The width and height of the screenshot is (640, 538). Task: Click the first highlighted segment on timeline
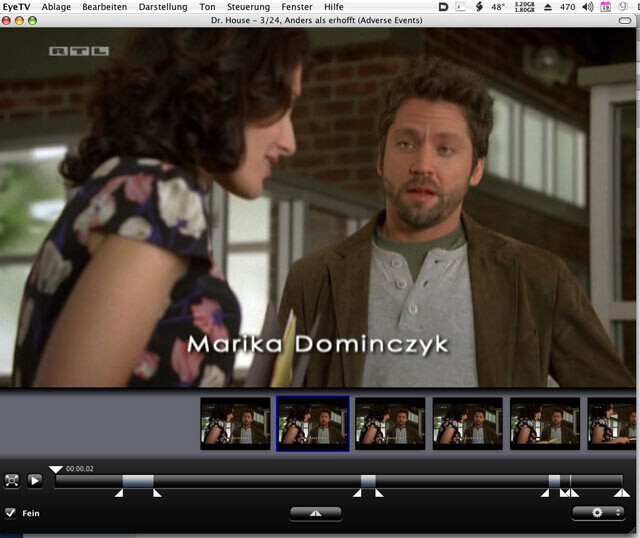click(x=138, y=481)
